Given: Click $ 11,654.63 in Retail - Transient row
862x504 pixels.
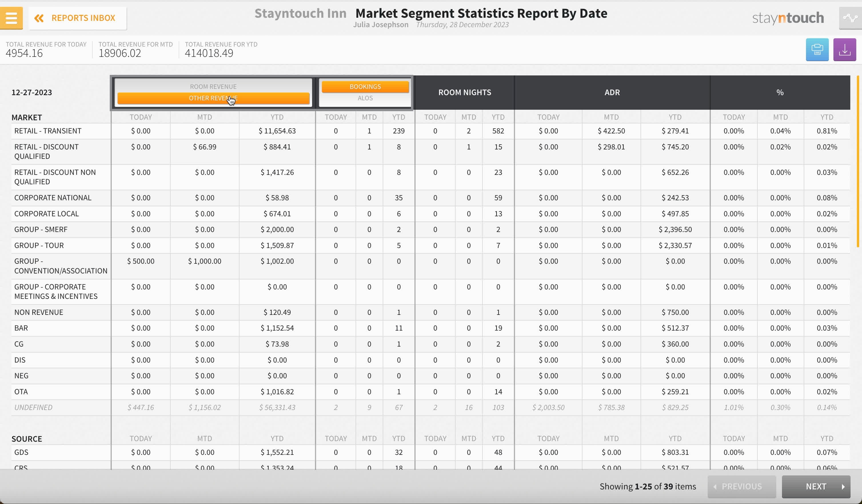Looking at the screenshot, I should [x=277, y=131].
